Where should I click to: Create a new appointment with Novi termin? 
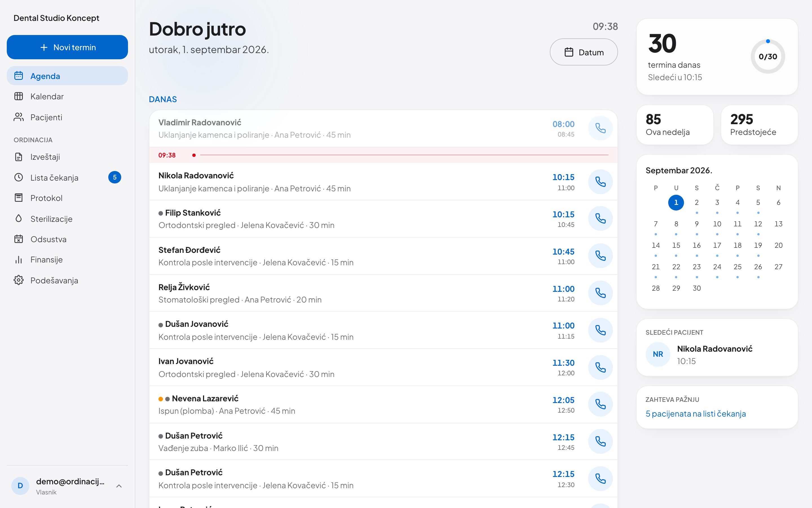pos(67,47)
